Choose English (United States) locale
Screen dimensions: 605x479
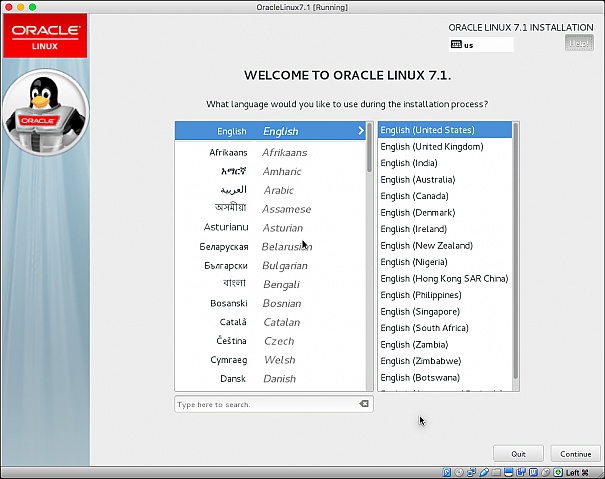[x=445, y=130]
